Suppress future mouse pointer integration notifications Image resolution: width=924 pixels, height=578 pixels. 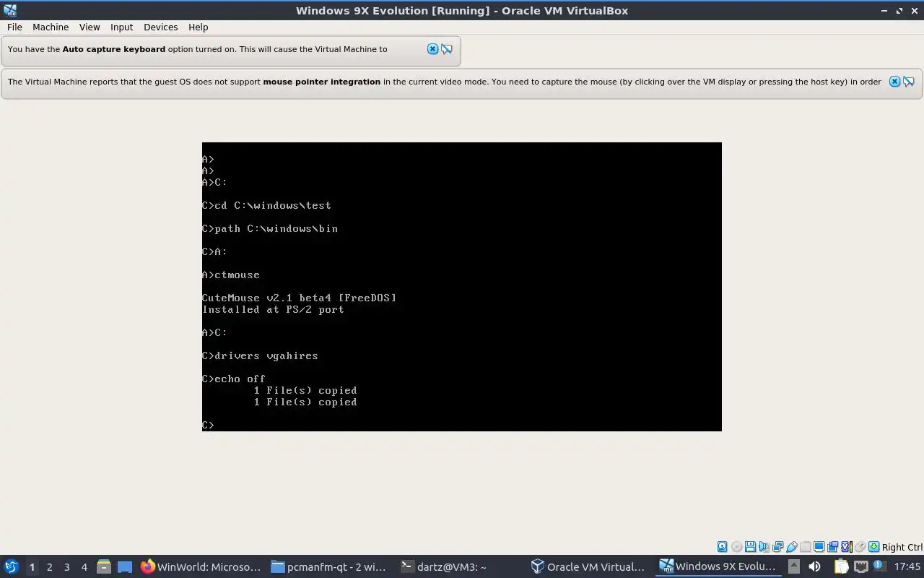coord(909,82)
